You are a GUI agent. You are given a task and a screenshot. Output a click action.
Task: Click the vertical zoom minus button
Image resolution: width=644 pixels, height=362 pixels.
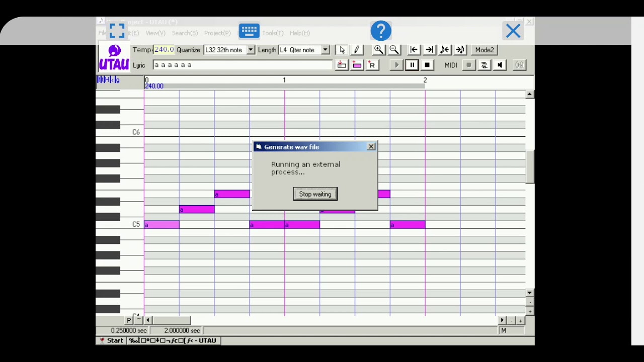point(530,302)
